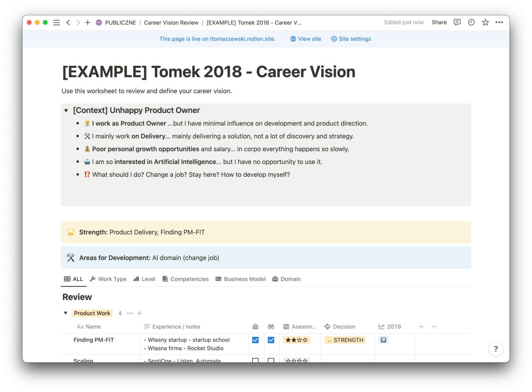Check binoculars checkbox in Scaling row

coord(271,360)
